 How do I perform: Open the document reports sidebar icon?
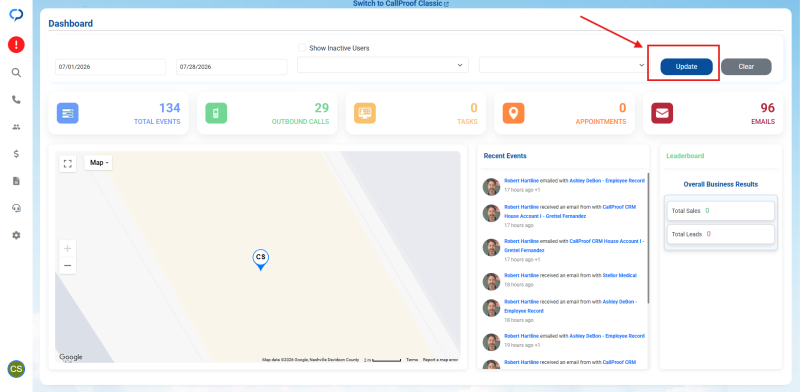point(16,181)
